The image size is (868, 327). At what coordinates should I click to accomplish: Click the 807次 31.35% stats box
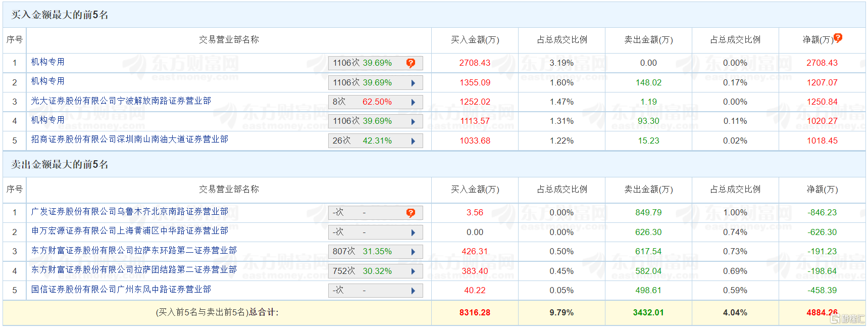tap(376, 252)
